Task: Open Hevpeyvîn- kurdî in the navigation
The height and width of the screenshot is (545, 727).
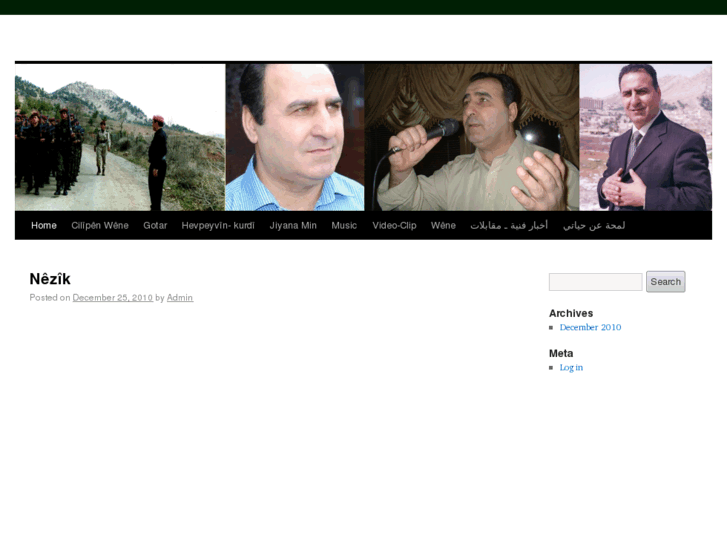Action: [x=218, y=225]
